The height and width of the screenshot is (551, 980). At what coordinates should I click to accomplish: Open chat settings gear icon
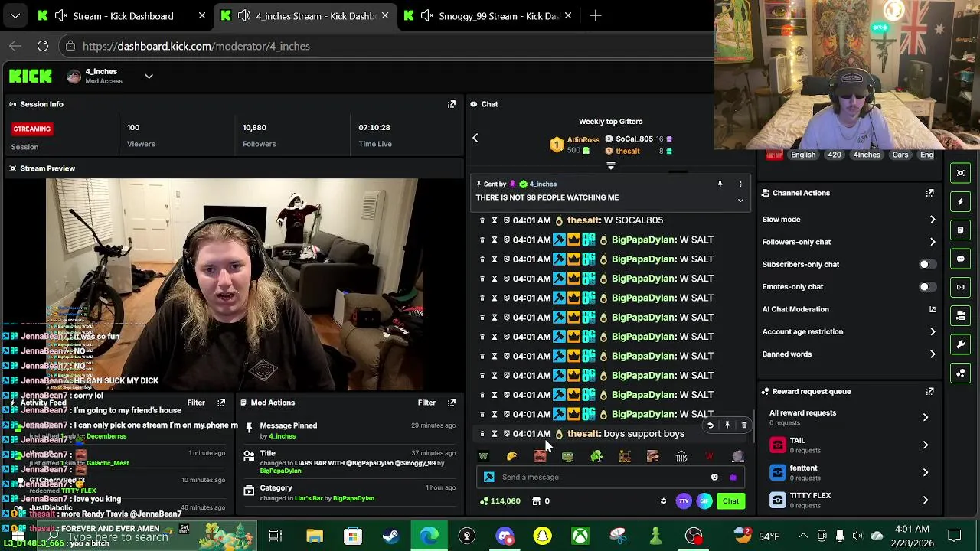[x=663, y=501]
